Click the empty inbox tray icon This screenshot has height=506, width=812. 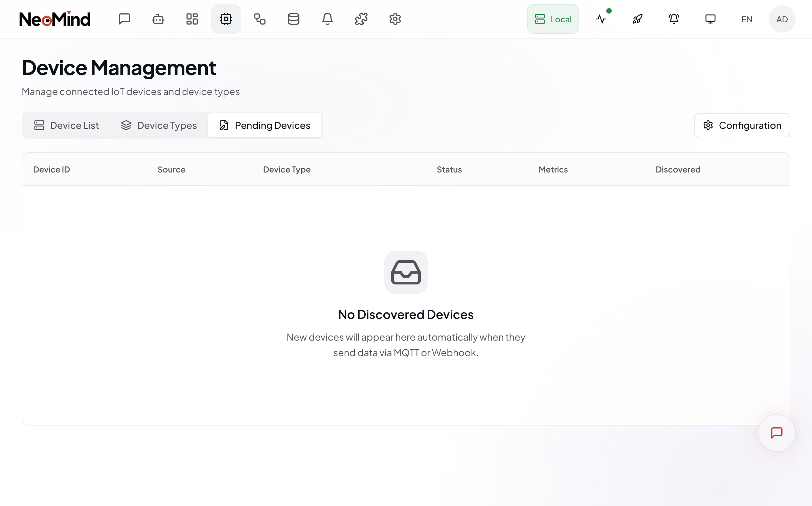pyautogui.click(x=406, y=272)
